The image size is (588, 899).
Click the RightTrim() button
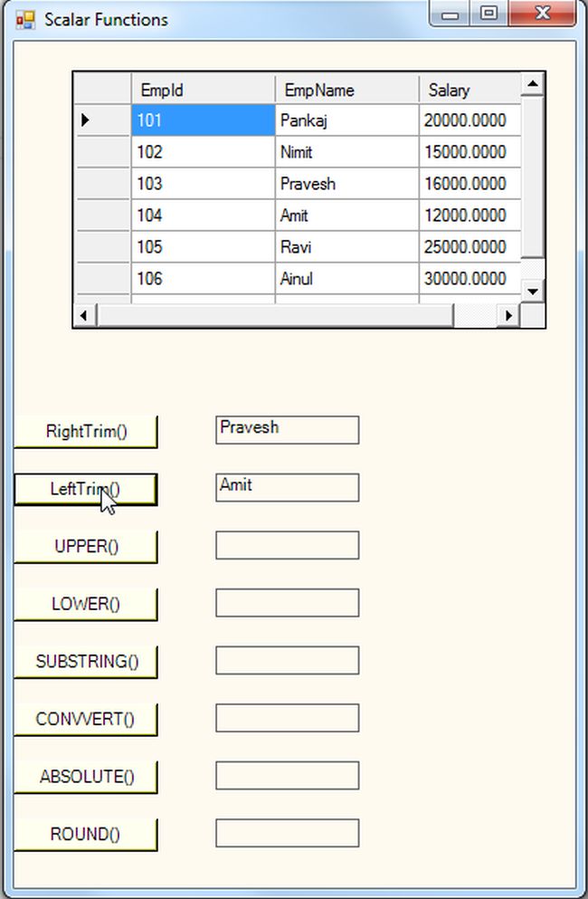coord(86,432)
